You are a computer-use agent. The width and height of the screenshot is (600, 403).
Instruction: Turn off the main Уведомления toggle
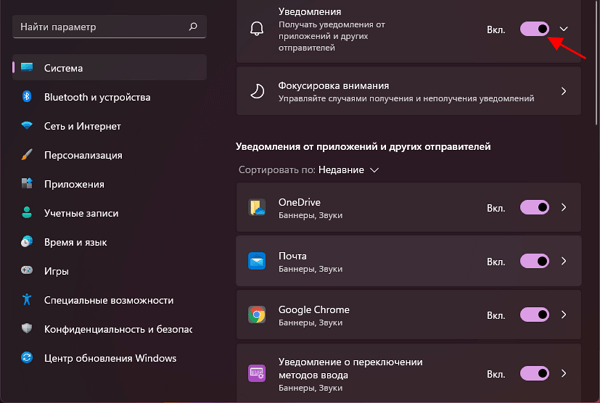[534, 29]
